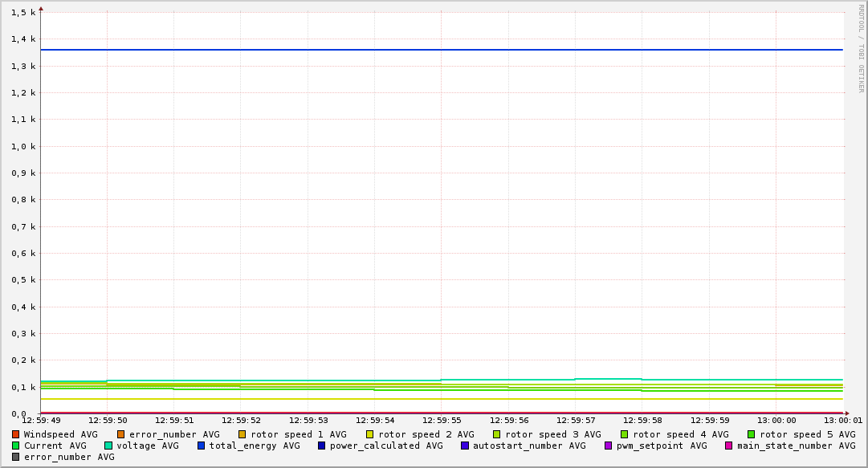Viewport: 868px width, 468px height.
Task: Click the 12:59:55 time axis label
Action: (442, 421)
